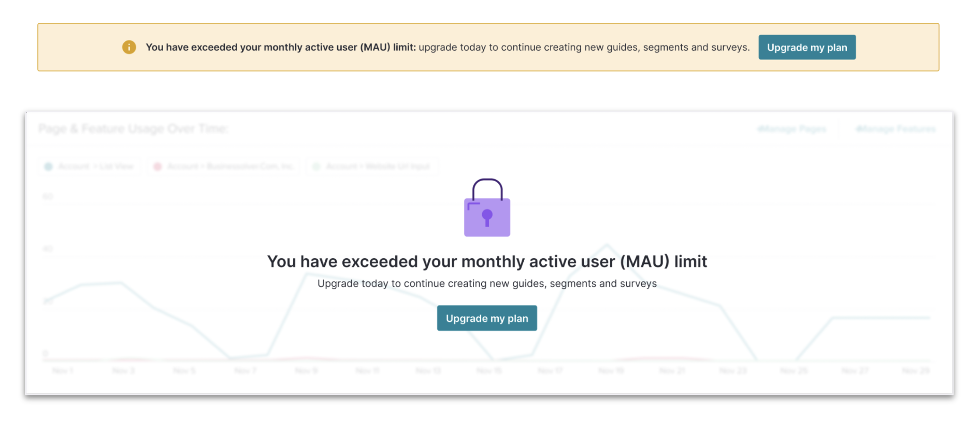Viewport: 980px width, 444px height.
Task: Click Upgrade my plan in the yellow banner
Action: pyautogui.click(x=807, y=47)
